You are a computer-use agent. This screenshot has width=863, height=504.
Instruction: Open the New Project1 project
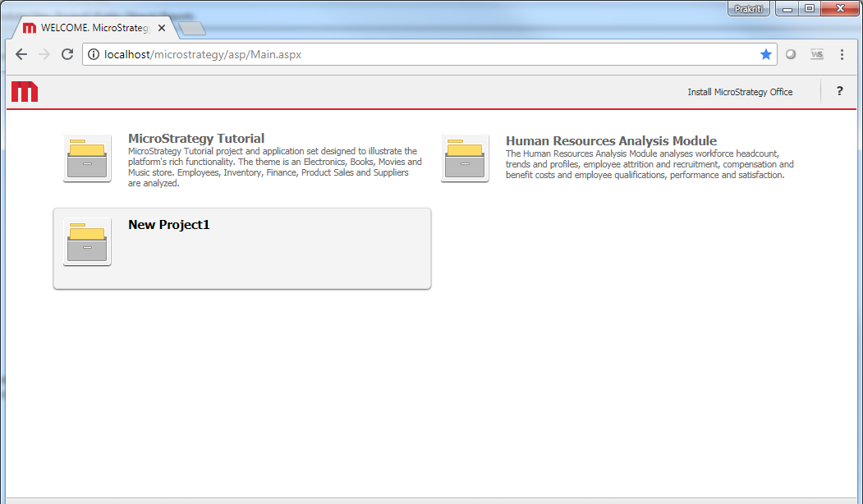[x=168, y=223]
